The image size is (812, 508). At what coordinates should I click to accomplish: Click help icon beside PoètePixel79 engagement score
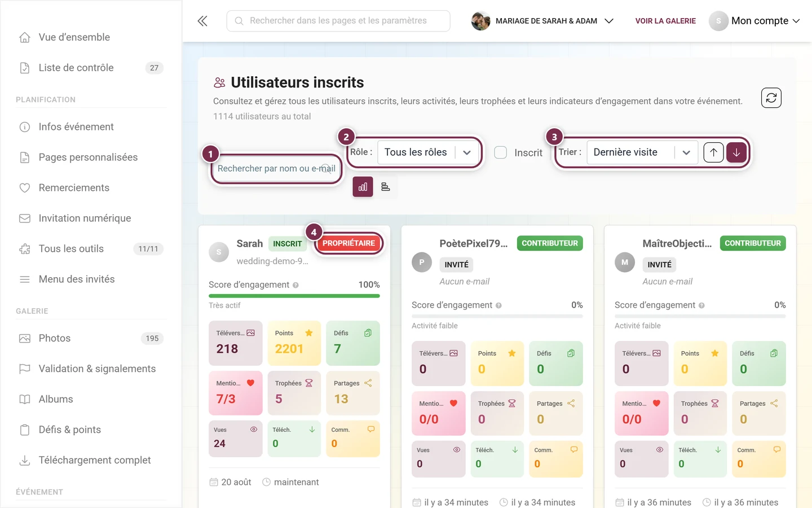coord(498,305)
